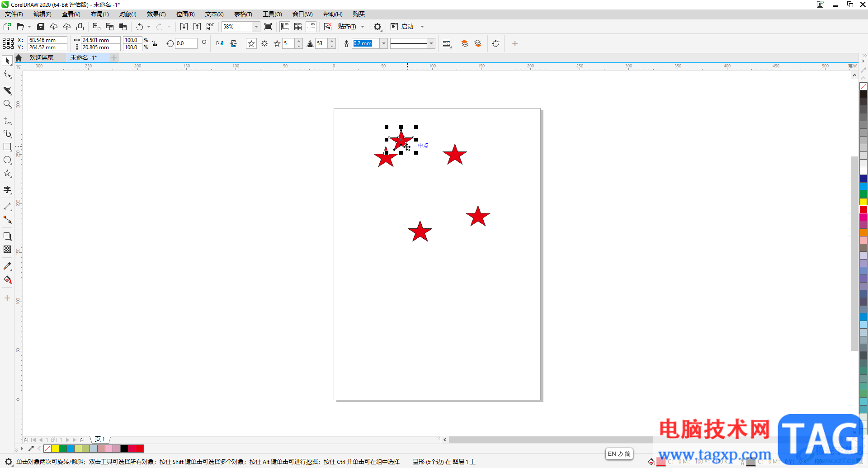This screenshot has width=868, height=468.
Task: Add a new document tab with plus
Action: pyautogui.click(x=114, y=57)
